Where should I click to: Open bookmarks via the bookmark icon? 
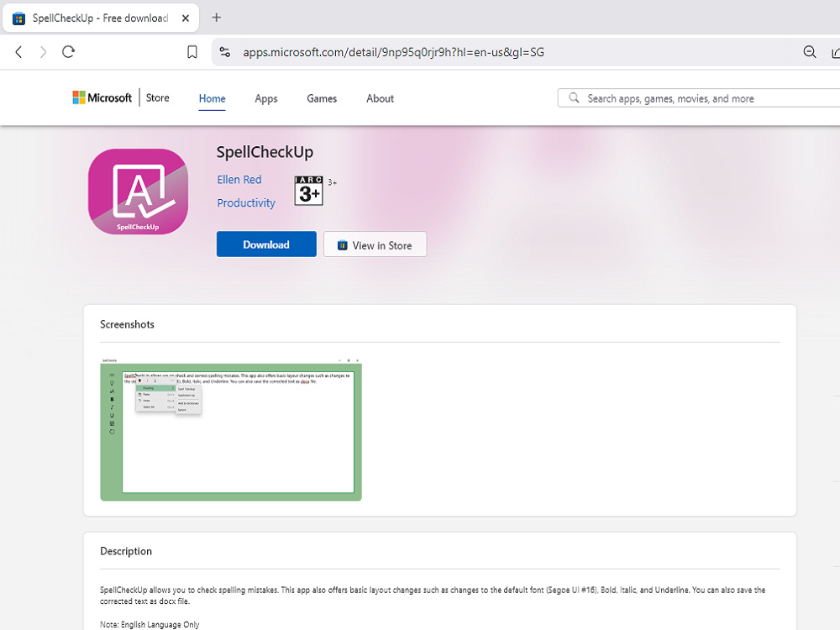click(192, 51)
